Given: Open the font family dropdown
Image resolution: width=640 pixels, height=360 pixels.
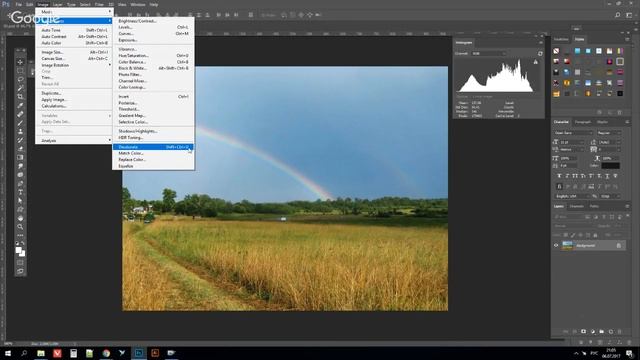Looking at the screenshot, I should point(573,133).
